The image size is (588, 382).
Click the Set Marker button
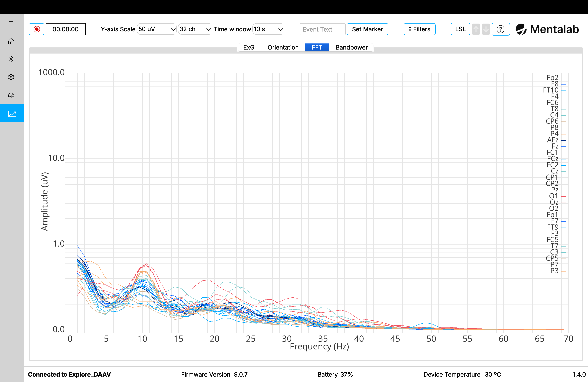(x=367, y=29)
